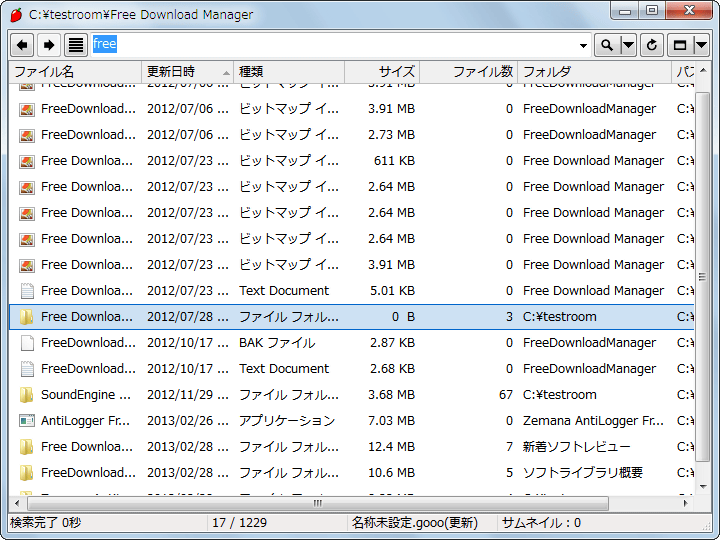This screenshot has width=720, height=540.
Task: Sort by サイズ column header
Action: point(382,72)
